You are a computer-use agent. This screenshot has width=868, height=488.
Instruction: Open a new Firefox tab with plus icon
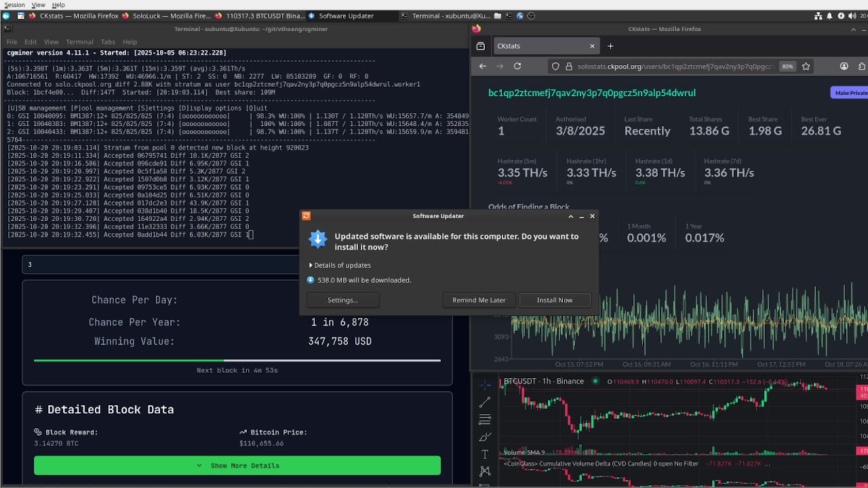610,46
